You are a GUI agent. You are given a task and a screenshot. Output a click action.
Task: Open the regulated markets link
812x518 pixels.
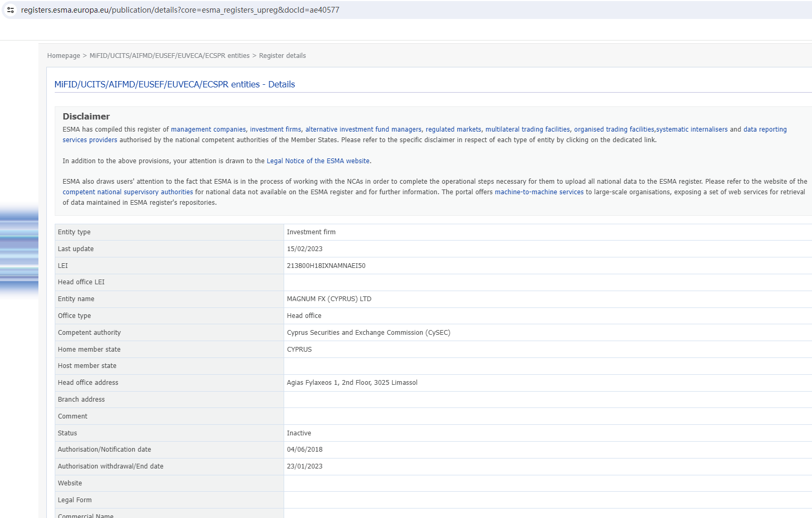point(453,129)
